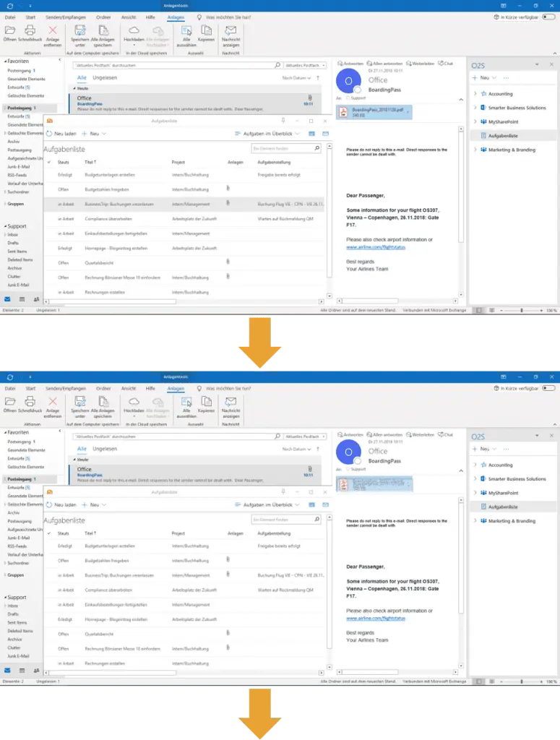Viewport: 560px width, 740px height.
Task: Click the pin icon of upper Aufgabenliste window
Action: (x=283, y=121)
